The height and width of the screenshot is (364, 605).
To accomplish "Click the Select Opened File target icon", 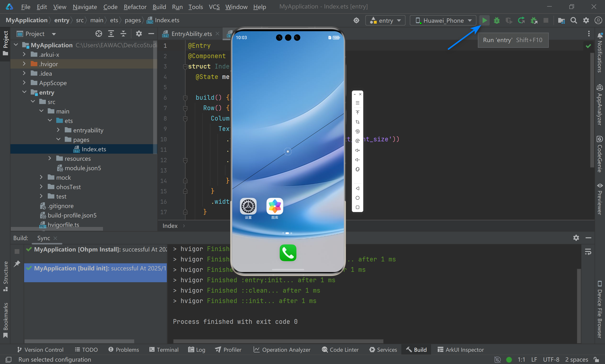I will point(99,34).
